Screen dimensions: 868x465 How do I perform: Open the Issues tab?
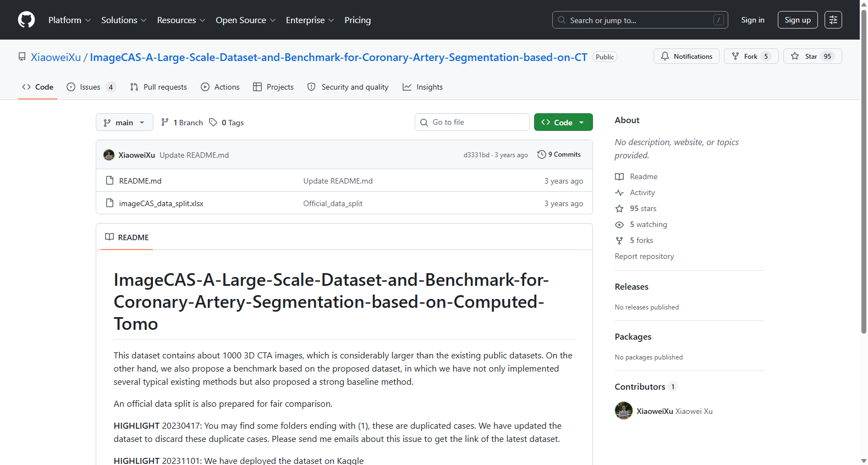(x=91, y=87)
